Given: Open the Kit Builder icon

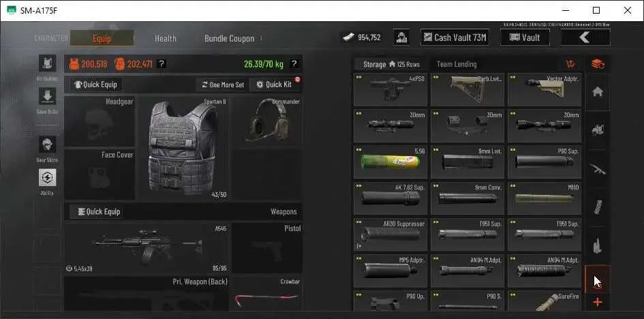Looking at the screenshot, I should coord(48,63).
